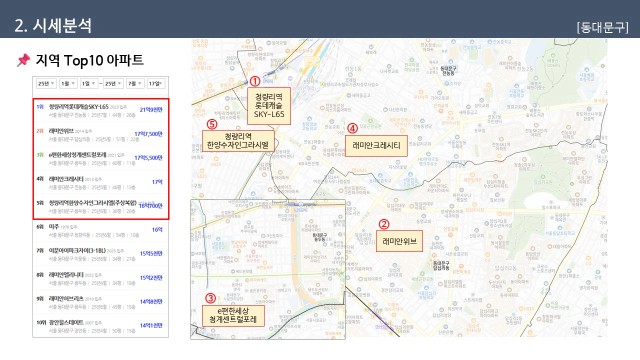Click the circled number 4 map marker
Viewport: 640px width, 360px height.
[352, 129]
